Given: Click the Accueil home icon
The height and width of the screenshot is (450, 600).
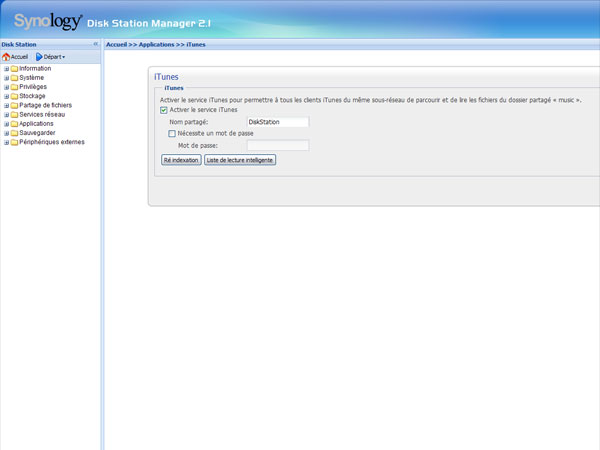Looking at the screenshot, I should pos(6,57).
